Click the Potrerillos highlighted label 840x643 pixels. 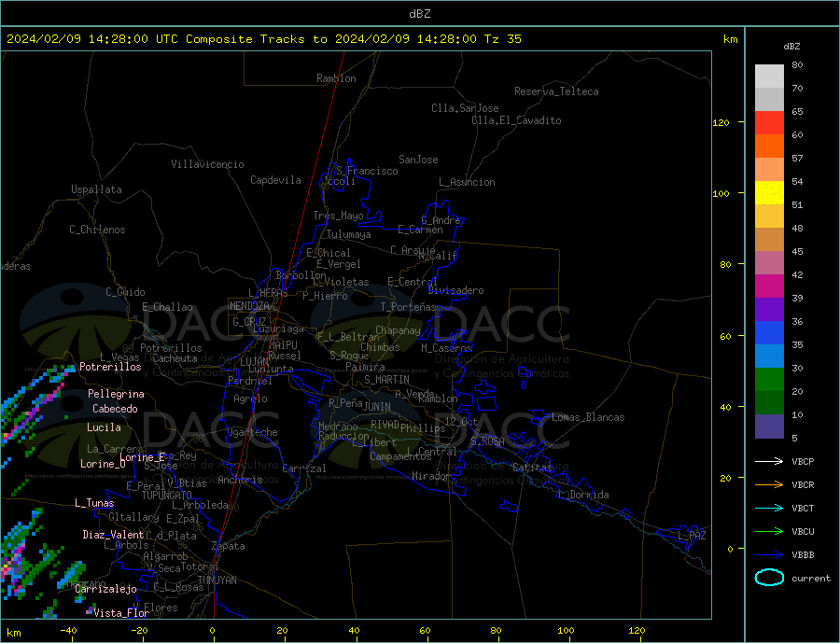[x=110, y=367]
